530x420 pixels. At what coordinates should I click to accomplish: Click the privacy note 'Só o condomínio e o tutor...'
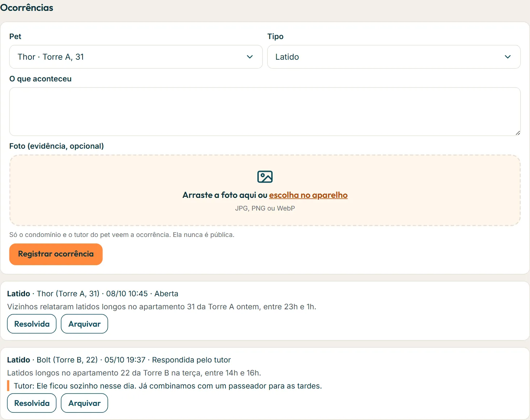coord(122,235)
